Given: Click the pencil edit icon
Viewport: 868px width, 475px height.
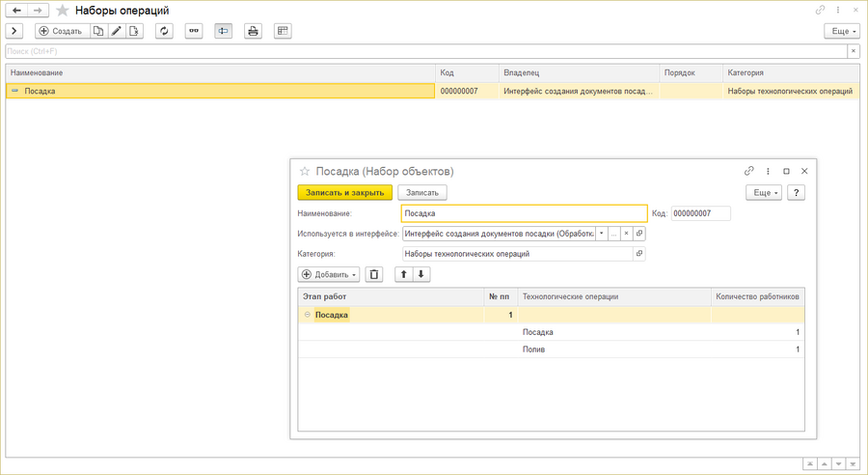Looking at the screenshot, I should (x=117, y=31).
